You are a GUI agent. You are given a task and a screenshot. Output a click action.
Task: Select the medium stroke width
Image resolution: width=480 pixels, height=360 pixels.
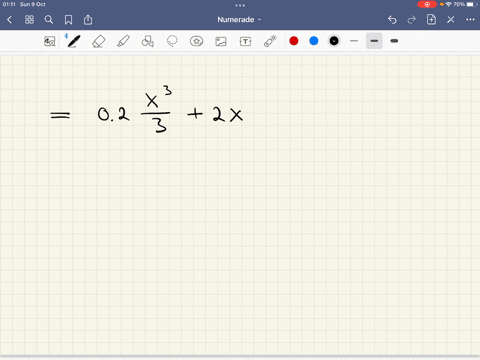coord(374,41)
